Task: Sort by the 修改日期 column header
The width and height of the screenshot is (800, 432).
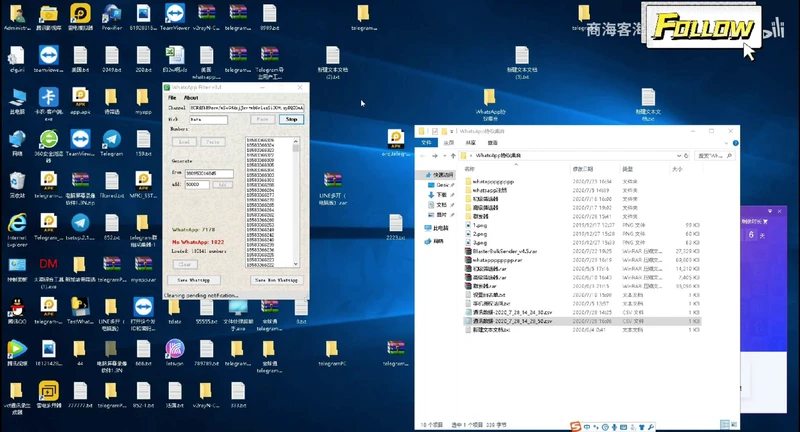Action: point(583,169)
